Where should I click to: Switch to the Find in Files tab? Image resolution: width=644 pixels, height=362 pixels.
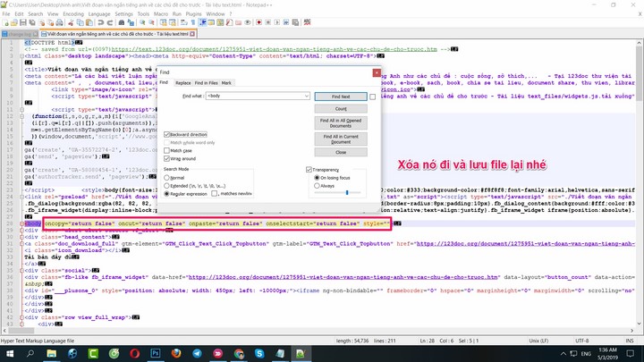(x=206, y=82)
